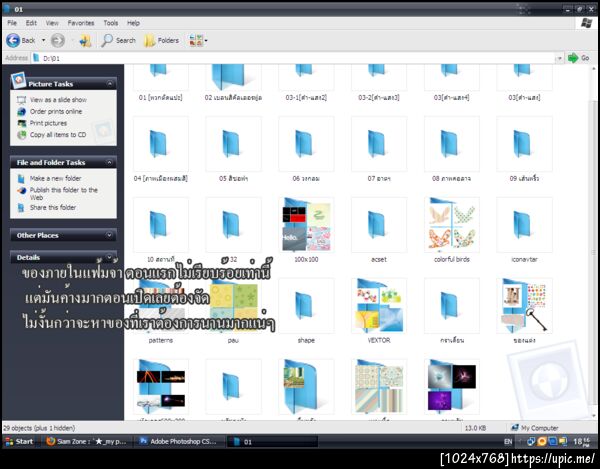Click the Back navigation button
600x469 pixels.
(x=21, y=40)
